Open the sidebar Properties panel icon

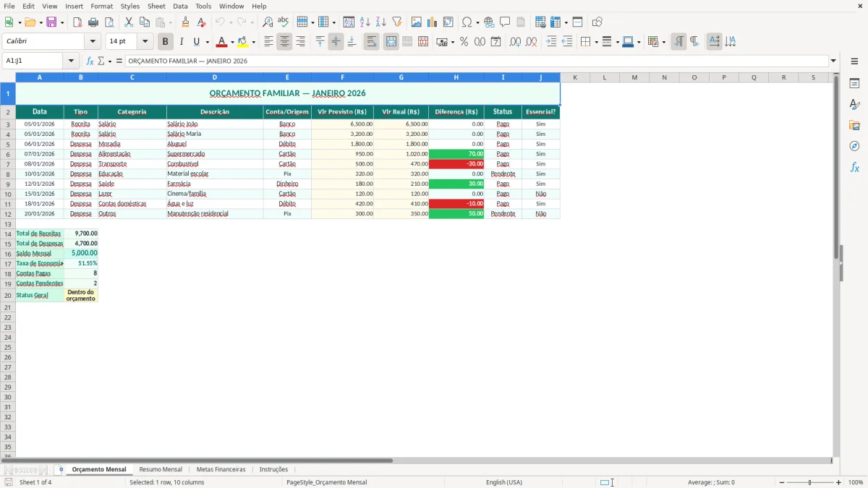click(x=854, y=83)
